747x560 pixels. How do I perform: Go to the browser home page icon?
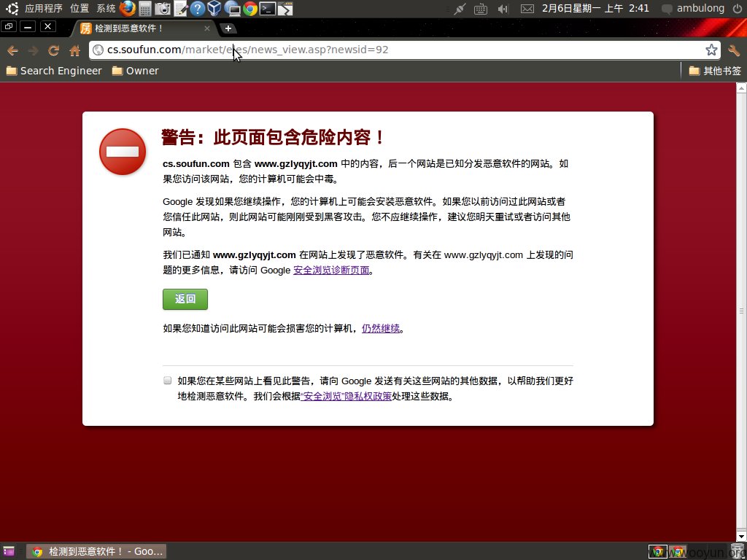(x=75, y=50)
